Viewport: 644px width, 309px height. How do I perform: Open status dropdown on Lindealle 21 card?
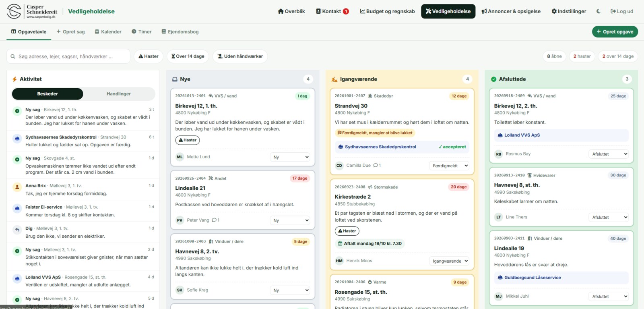click(290, 220)
